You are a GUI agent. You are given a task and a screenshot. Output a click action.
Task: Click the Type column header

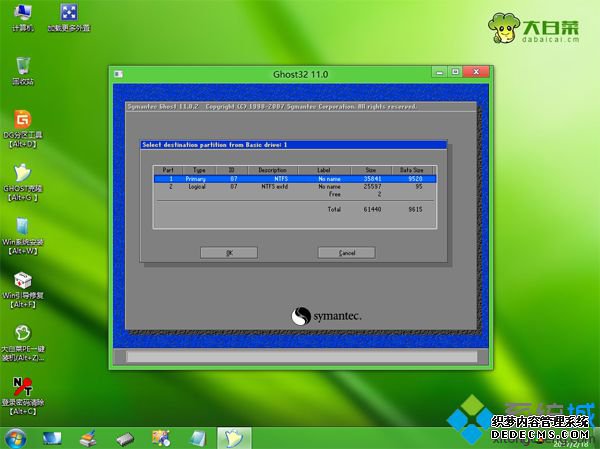point(199,170)
